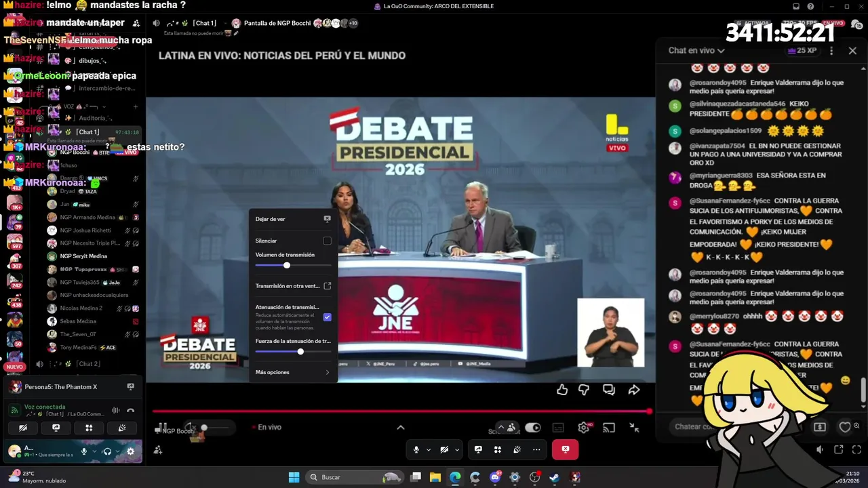This screenshot has height=488, width=868.
Task: Click the volume speaker icon at bottom right
Action: [x=820, y=449]
